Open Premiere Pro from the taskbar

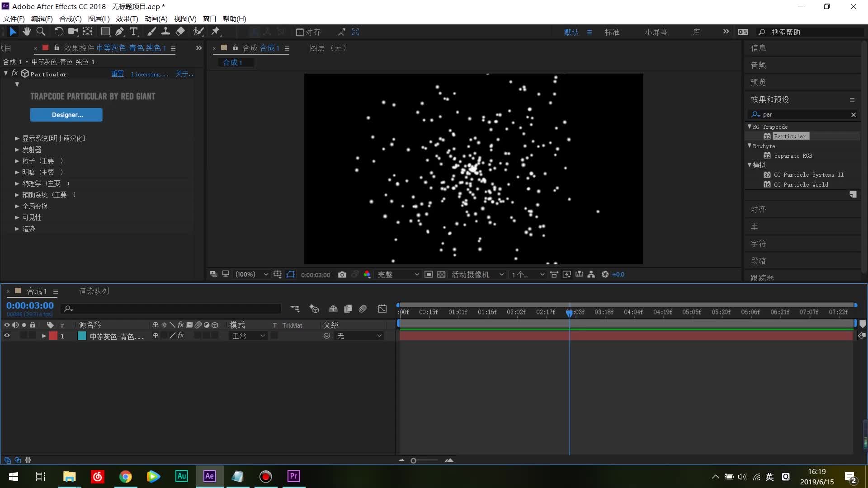[293, 476]
